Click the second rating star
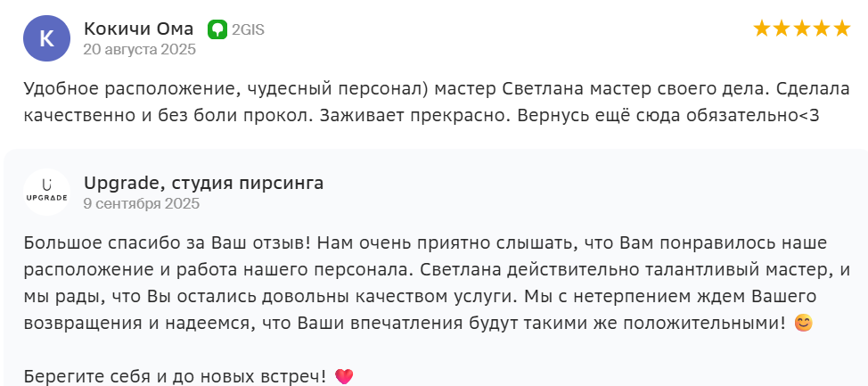The image size is (868, 386). [x=782, y=29]
